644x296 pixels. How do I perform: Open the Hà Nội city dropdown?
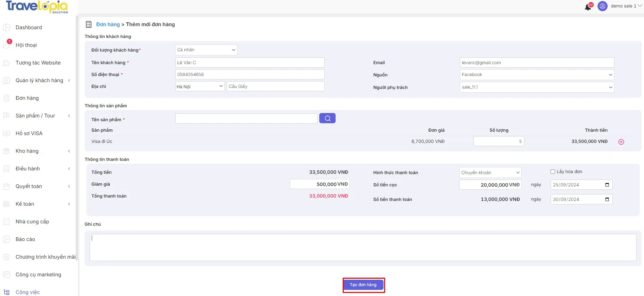(x=200, y=86)
